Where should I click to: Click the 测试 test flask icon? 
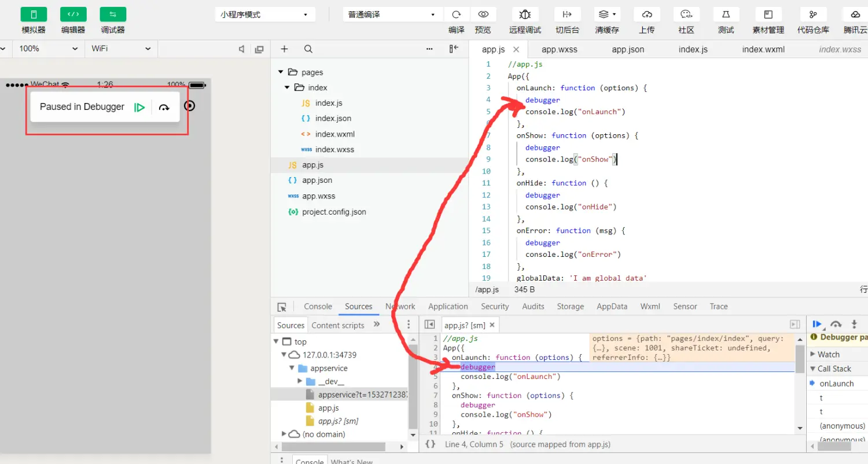pyautogui.click(x=726, y=14)
